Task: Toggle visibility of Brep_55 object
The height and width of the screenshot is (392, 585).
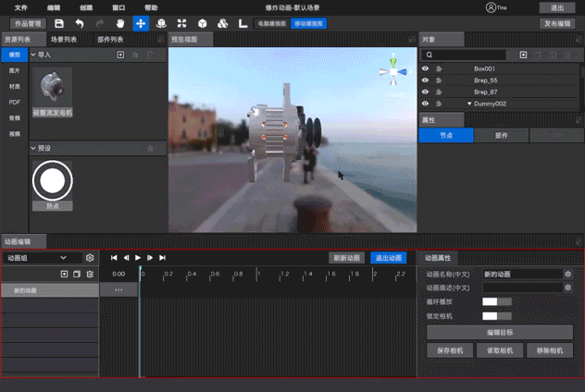Action: (x=425, y=80)
